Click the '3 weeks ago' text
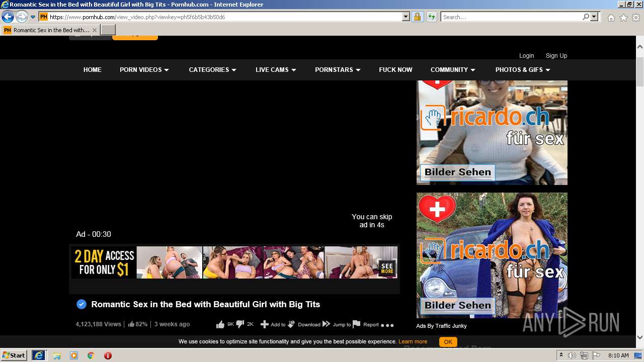Image resolution: width=644 pixels, height=362 pixels. click(172, 324)
